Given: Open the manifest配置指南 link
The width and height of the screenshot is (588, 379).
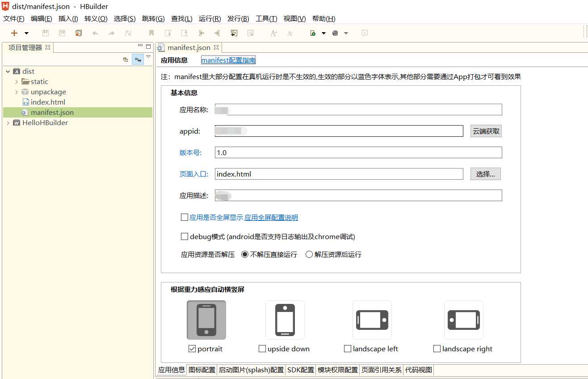Looking at the screenshot, I should point(228,60).
